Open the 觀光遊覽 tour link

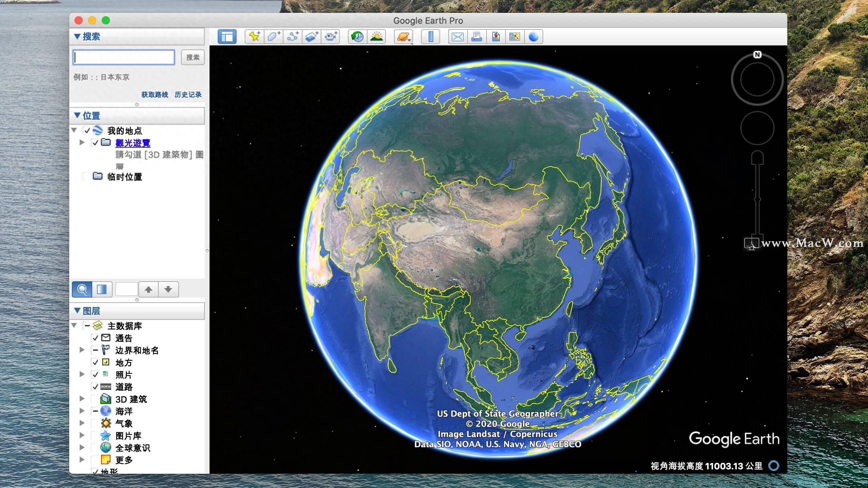133,143
